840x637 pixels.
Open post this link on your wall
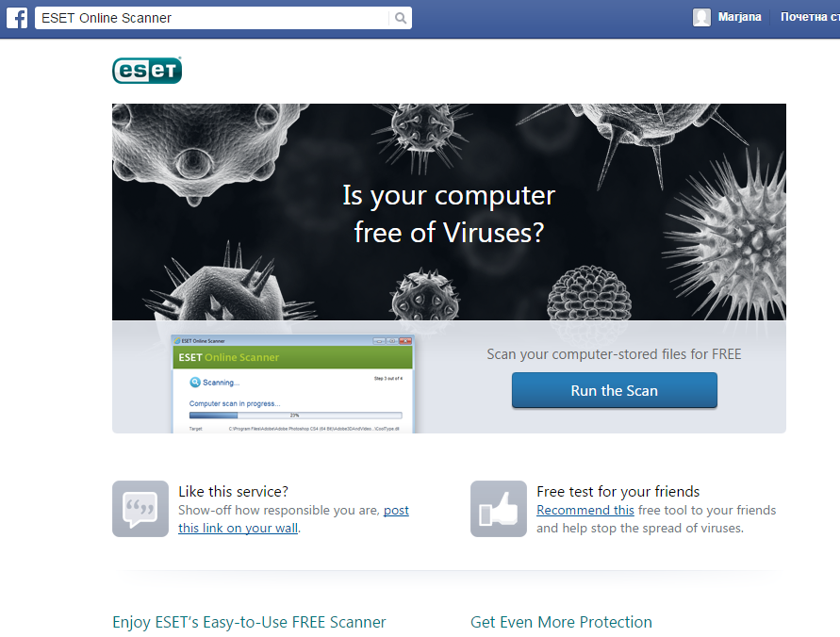(293, 518)
